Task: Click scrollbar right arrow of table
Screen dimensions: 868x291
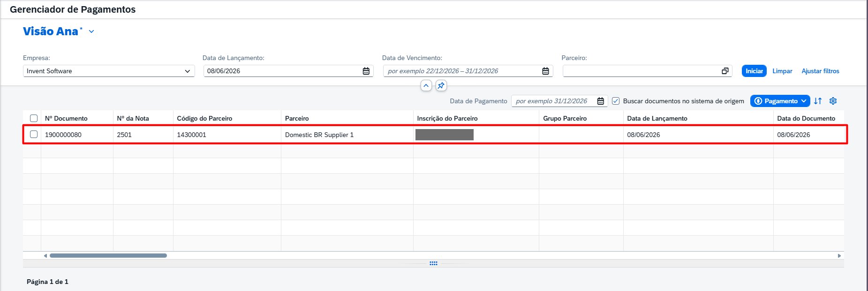Action: click(839, 256)
